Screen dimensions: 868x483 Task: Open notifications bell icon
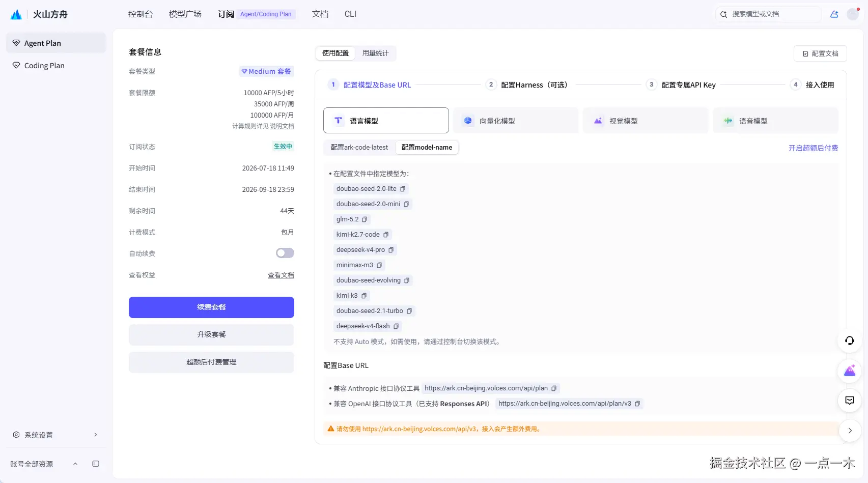(834, 14)
